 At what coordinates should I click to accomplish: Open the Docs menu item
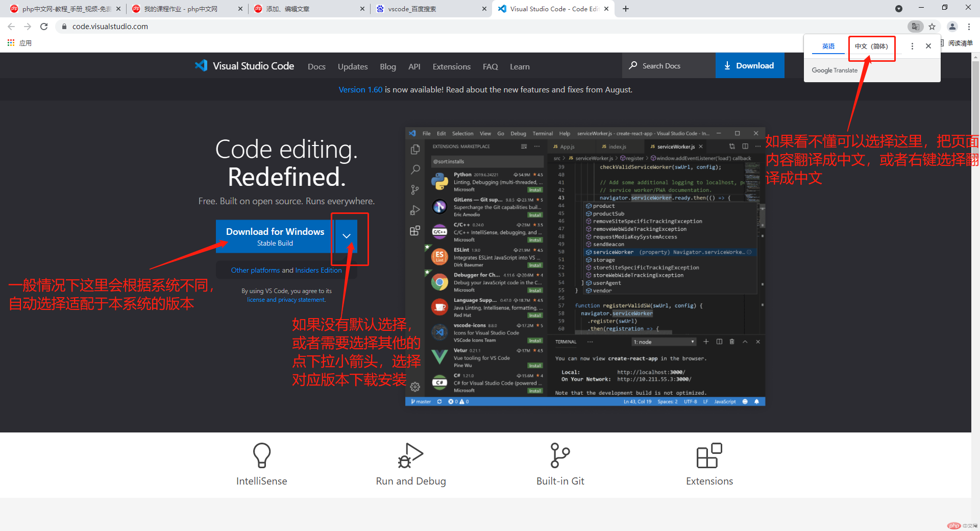click(316, 66)
